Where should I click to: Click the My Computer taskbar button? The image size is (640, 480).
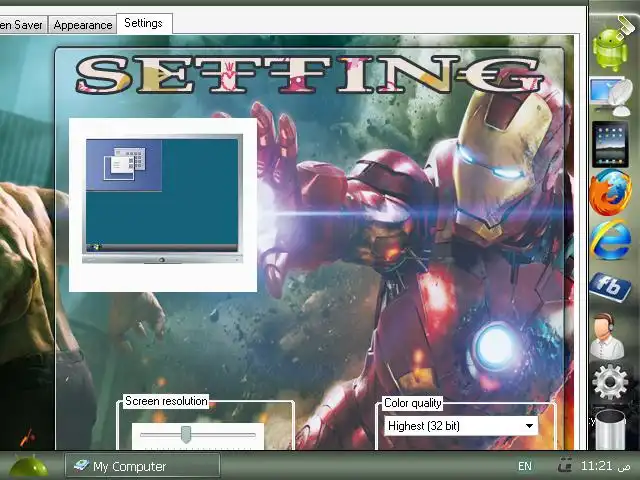(142, 466)
